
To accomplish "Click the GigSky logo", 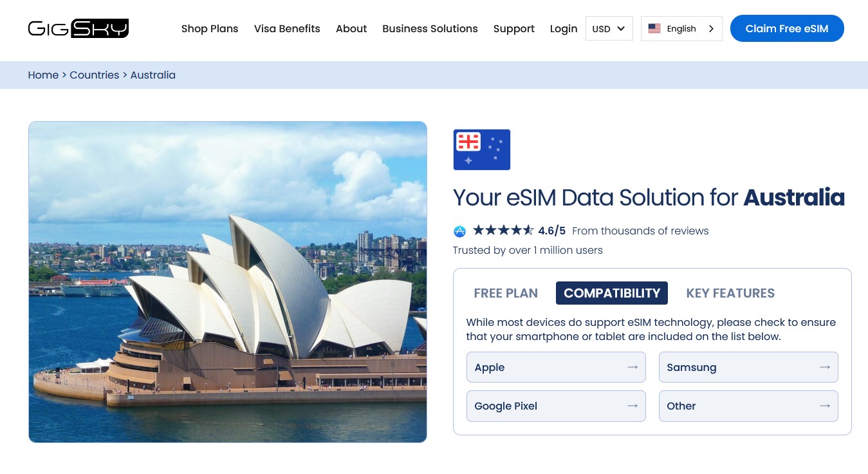I will [78, 28].
